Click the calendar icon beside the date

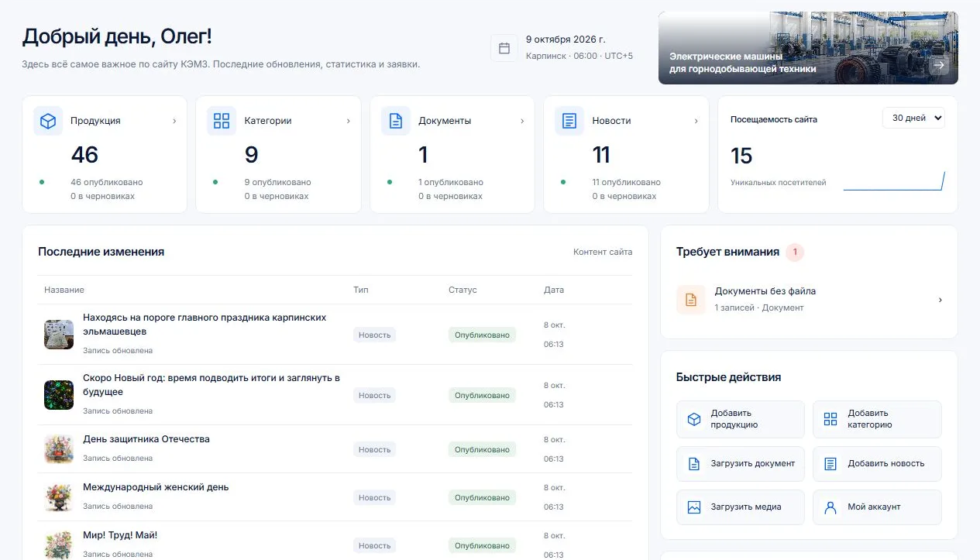(504, 48)
